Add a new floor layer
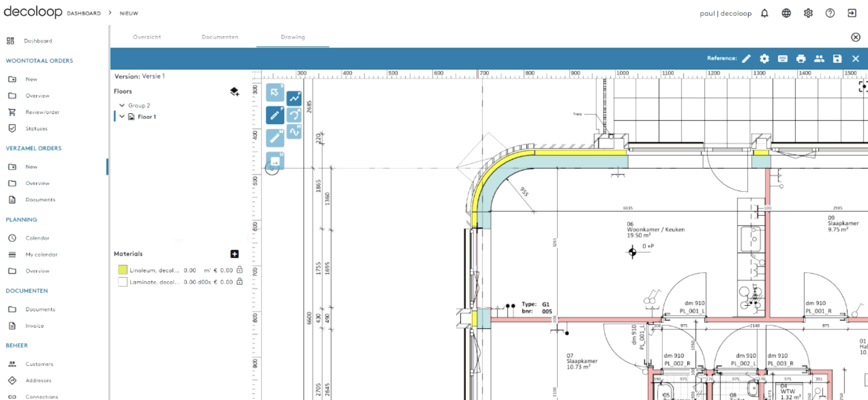Screen dimensions: 868x400 coord(234,91)
